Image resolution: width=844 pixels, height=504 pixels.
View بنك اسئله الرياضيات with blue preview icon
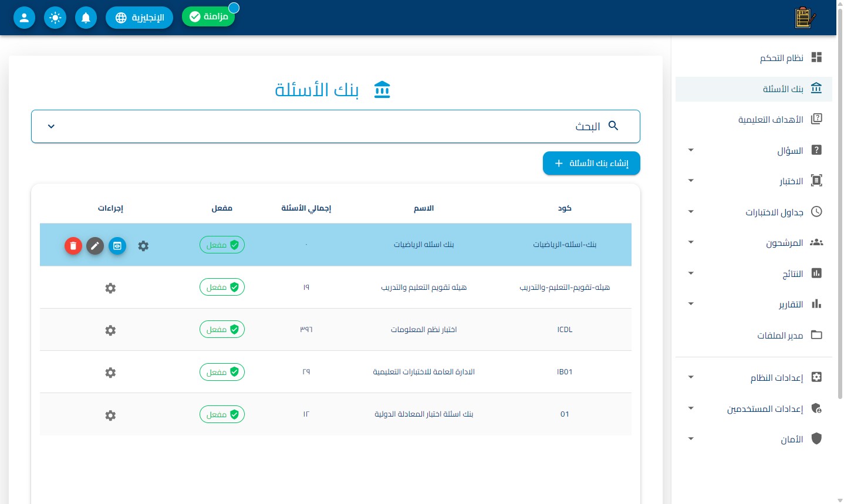point(117,246)
